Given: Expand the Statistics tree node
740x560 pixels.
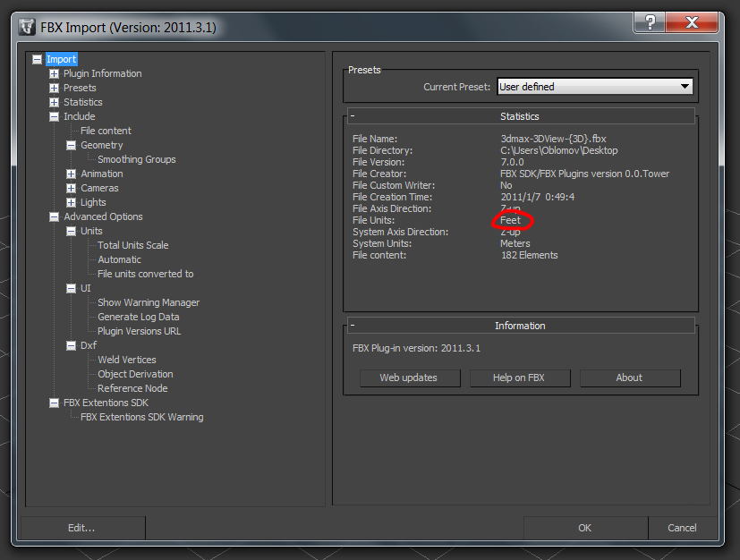Looking at the screenshot, I should tap(55, 102).
